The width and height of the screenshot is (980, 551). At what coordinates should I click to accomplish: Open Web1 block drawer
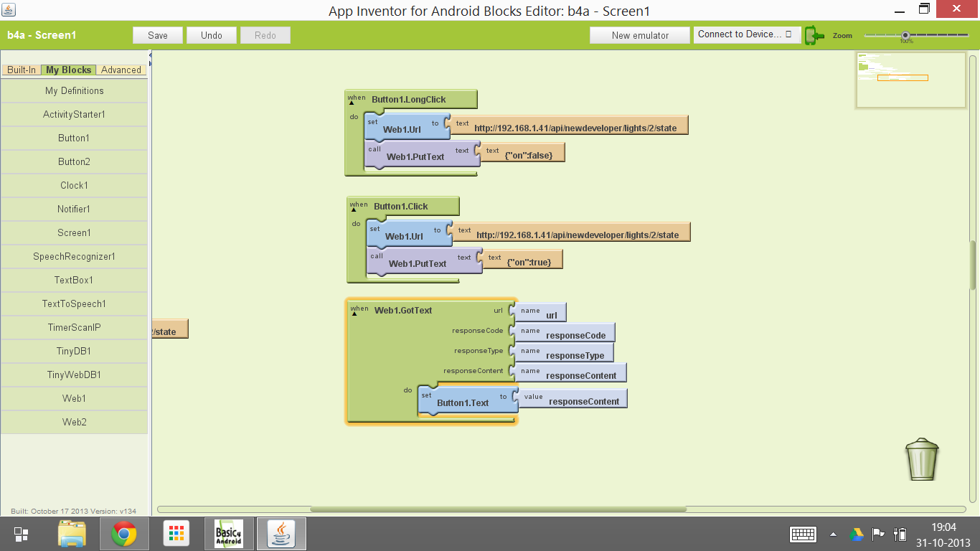pyautogui.click(x=74, y=399)
